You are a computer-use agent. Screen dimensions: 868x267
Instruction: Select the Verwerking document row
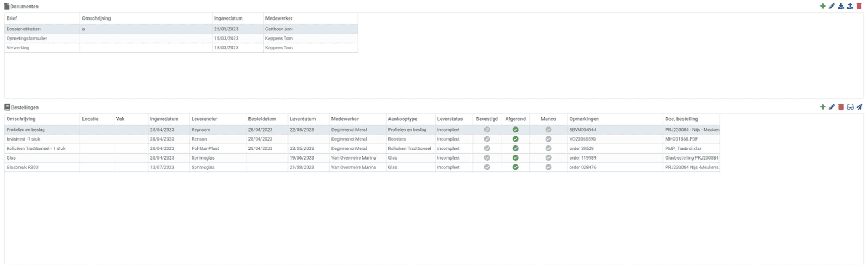point(18,48)
